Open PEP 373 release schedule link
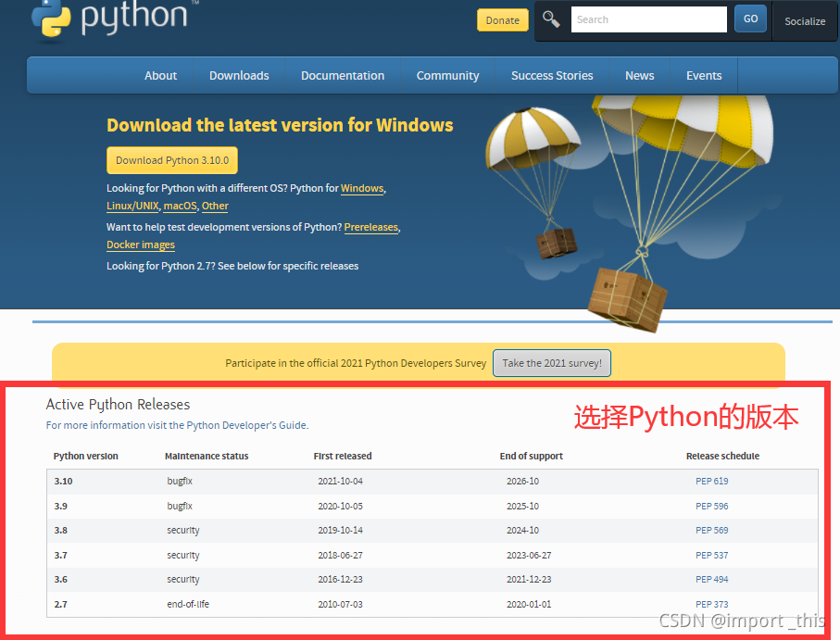The width and height of the screenshot is (840, 640). click(711, 604)
